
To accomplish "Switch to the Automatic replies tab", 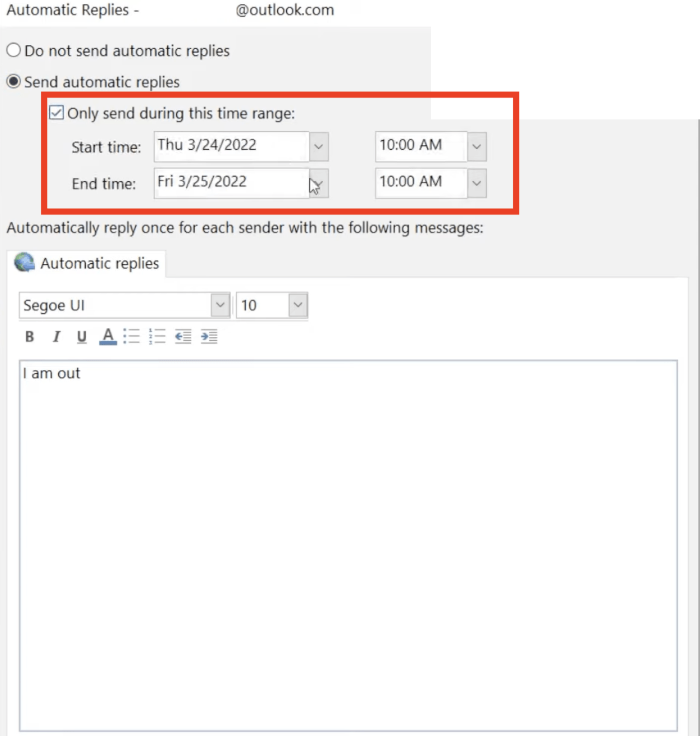I will point(87,263).
